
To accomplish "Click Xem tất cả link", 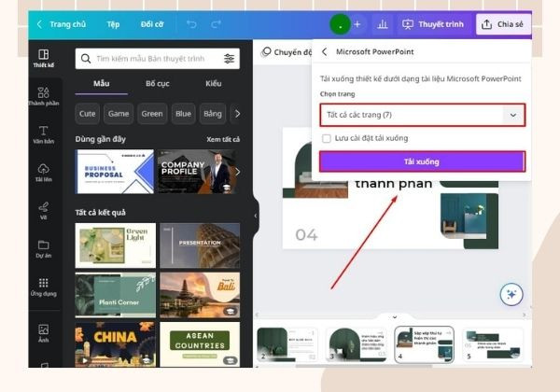I will (223, 139).
